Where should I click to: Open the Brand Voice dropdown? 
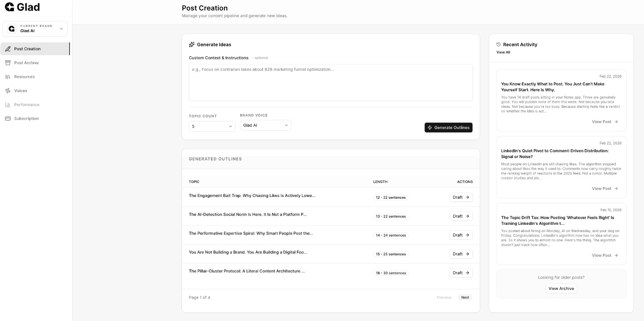pyautogui.click(x=265, y=126)
